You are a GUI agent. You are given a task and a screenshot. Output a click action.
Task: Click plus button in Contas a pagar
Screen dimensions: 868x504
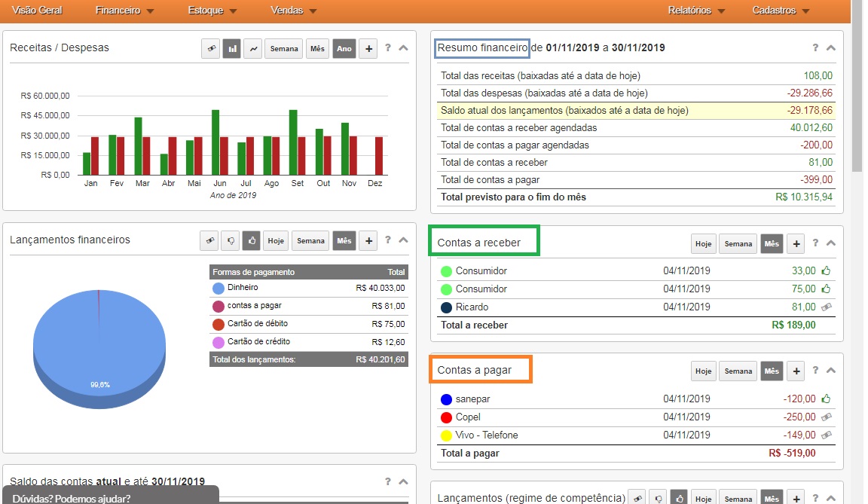coord(797,371)
